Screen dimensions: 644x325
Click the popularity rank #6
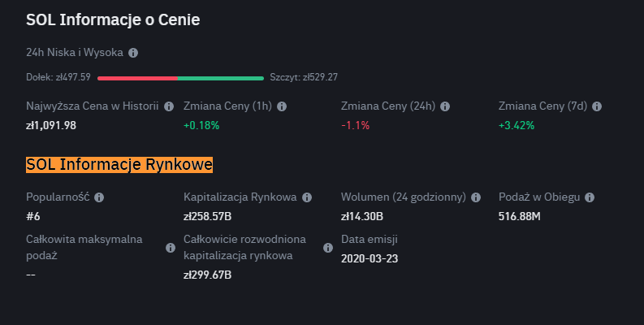(33, 216)
